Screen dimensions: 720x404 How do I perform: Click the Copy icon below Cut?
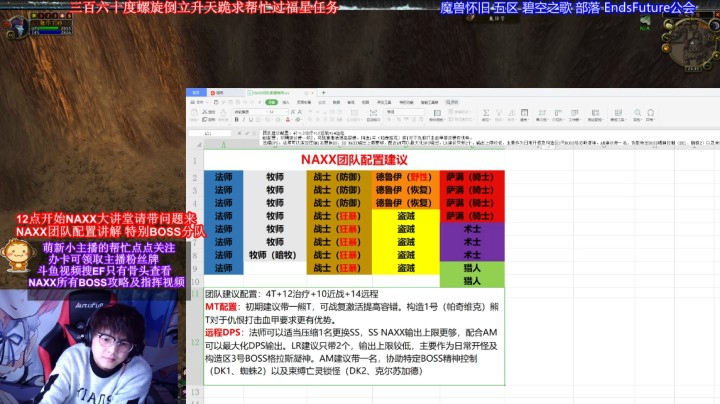tap(204, 119)
